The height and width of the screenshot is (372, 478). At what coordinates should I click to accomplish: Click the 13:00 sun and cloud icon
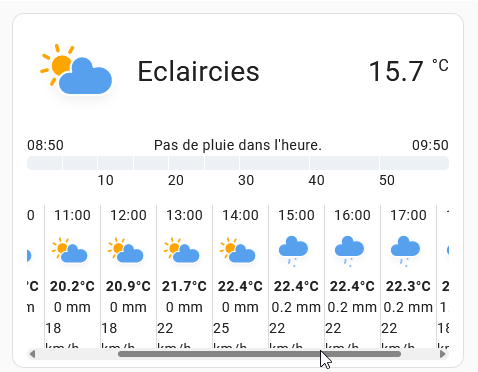[x=182, y=250]
